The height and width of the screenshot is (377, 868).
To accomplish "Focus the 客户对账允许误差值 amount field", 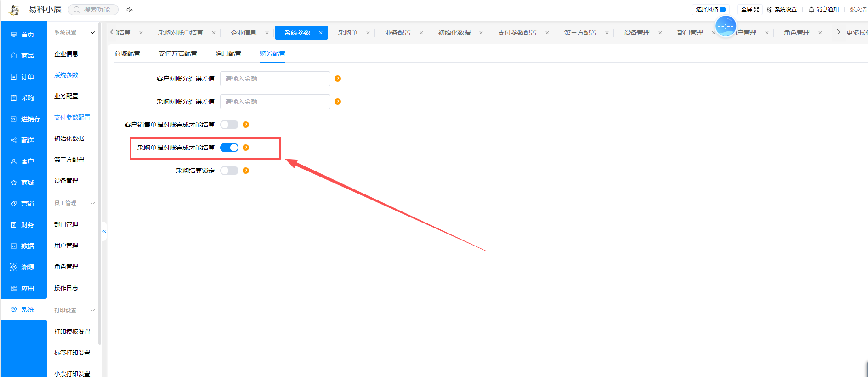I will tap(275, 79).
